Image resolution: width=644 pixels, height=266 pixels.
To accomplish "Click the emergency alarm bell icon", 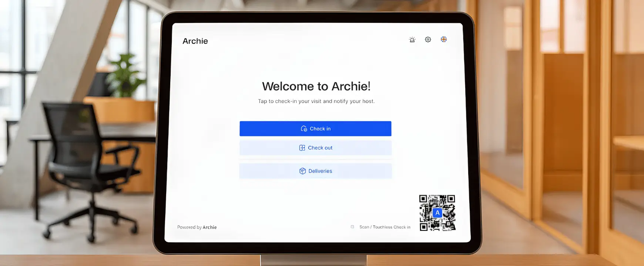I will [412, 40].
